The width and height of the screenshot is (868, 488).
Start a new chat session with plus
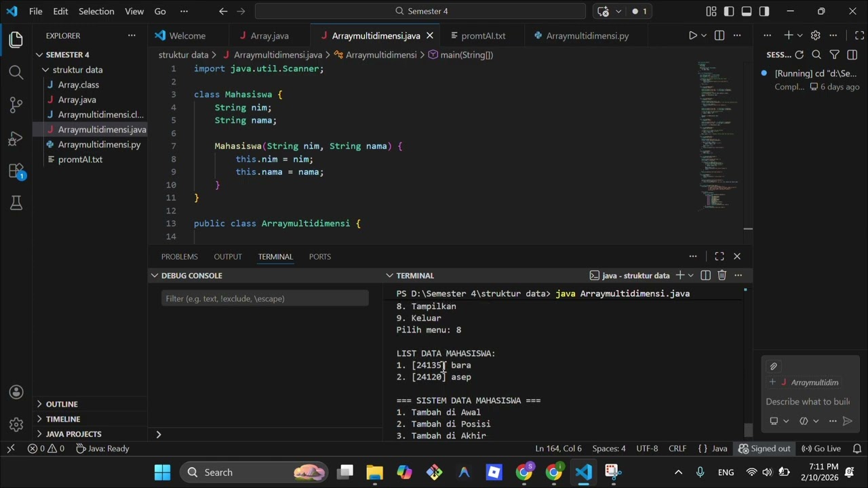(x=788, y=35)
